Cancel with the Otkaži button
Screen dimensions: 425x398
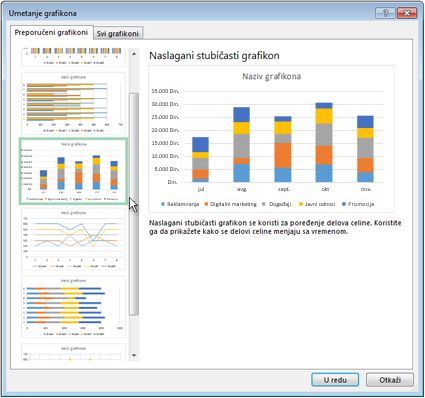(x=390, y=380)
